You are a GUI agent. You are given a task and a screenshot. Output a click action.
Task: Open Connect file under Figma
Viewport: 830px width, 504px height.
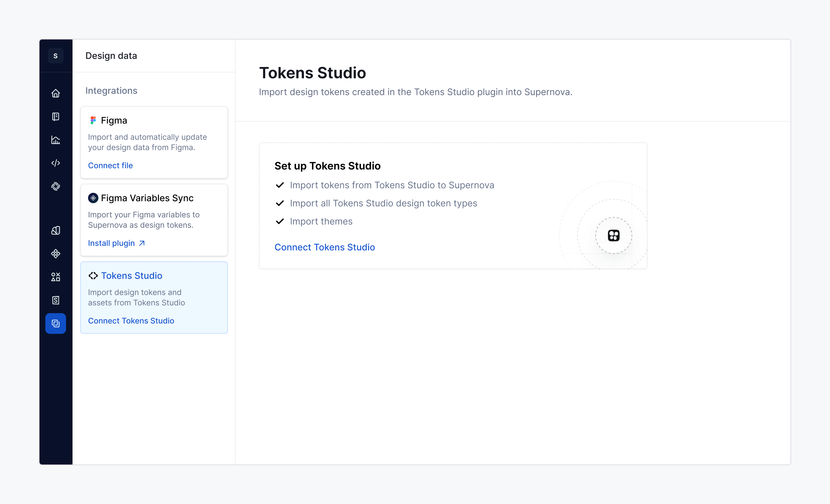click(x=110, y=165)
